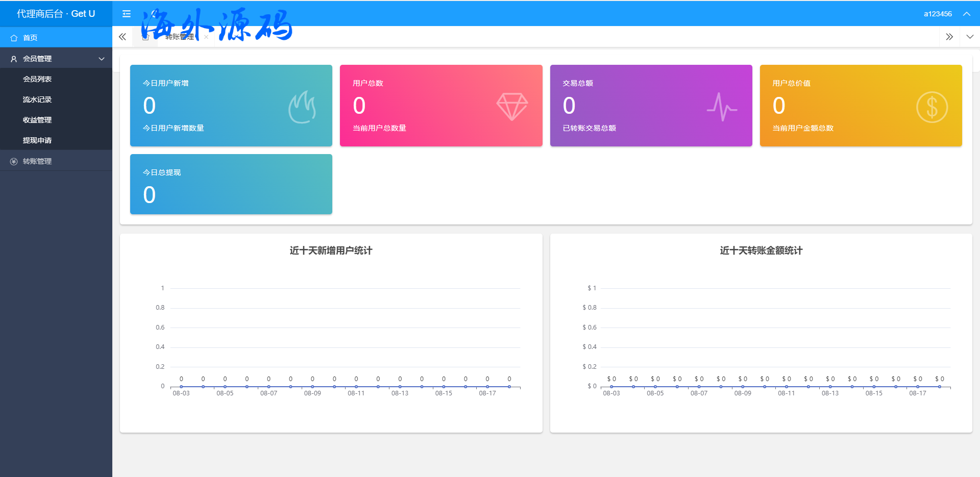Open the tab options dropdown arrow
Viewport: 980px width, 477px height.
coord(970,37)
